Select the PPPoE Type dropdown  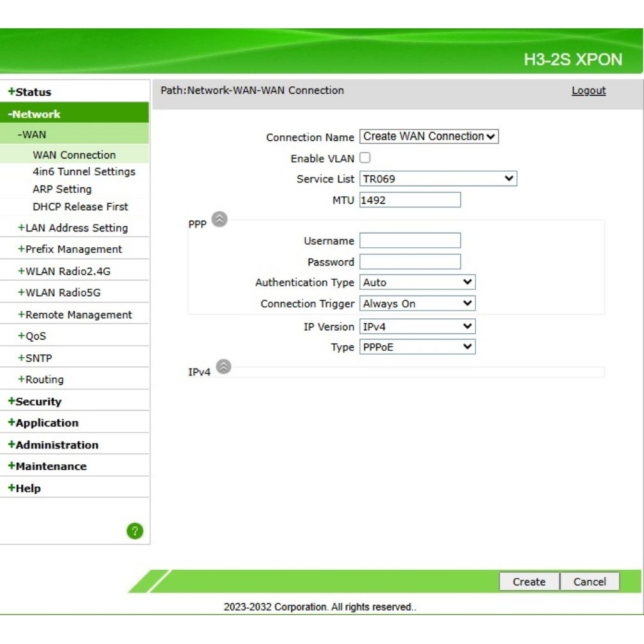click(417, 347)
